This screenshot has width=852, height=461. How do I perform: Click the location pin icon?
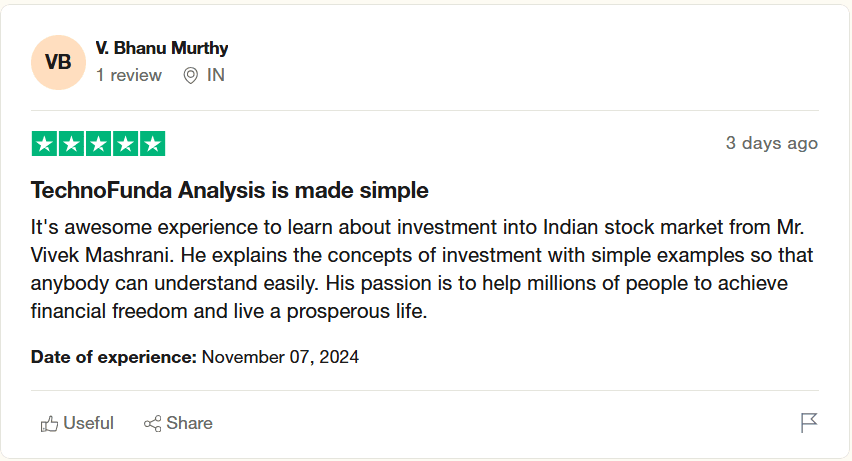(x=191, y=76)
